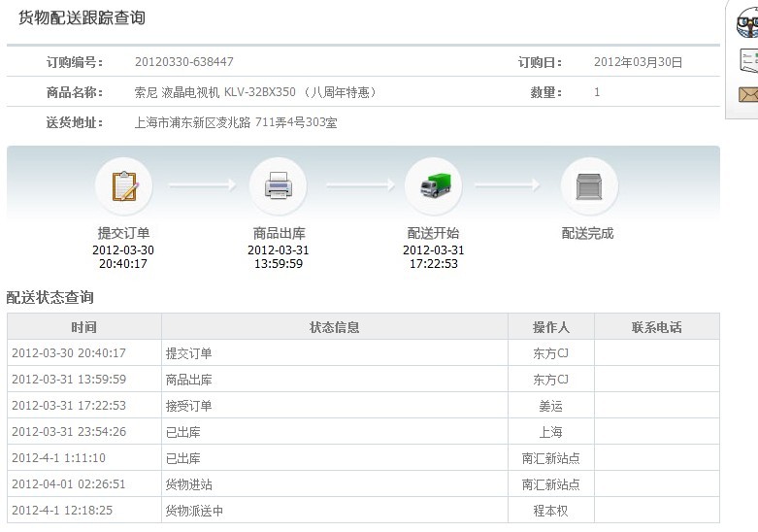Click 已出库 in the 23:54:26 row

(182, 432)
